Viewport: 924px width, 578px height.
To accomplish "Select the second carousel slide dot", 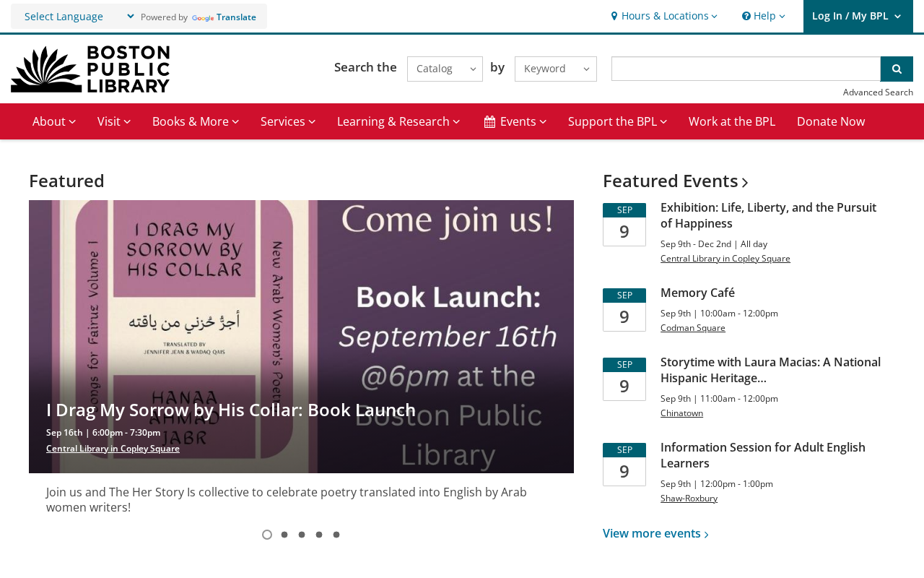I will (x=284, y=535).
